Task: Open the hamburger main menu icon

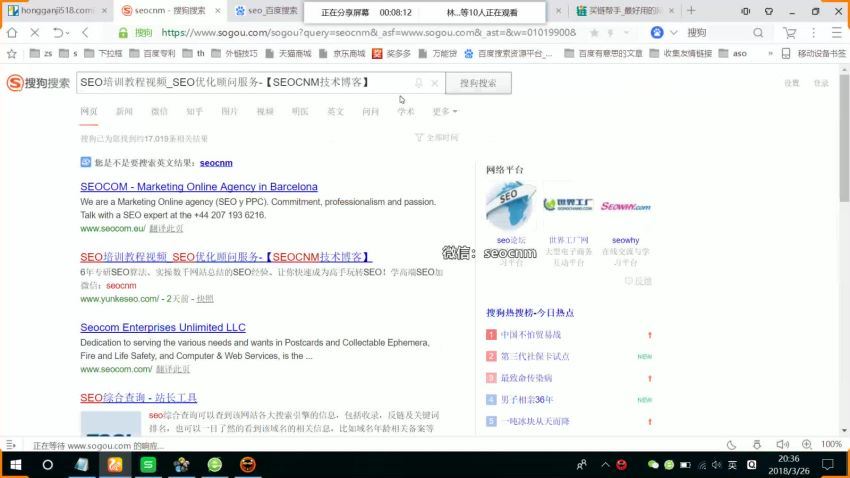Action: 836,33
